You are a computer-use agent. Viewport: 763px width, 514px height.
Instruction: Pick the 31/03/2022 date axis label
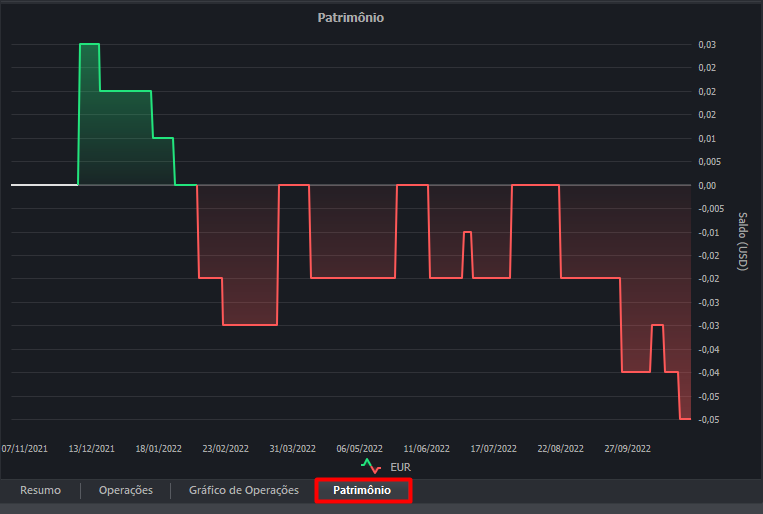[x=292, y=449]
